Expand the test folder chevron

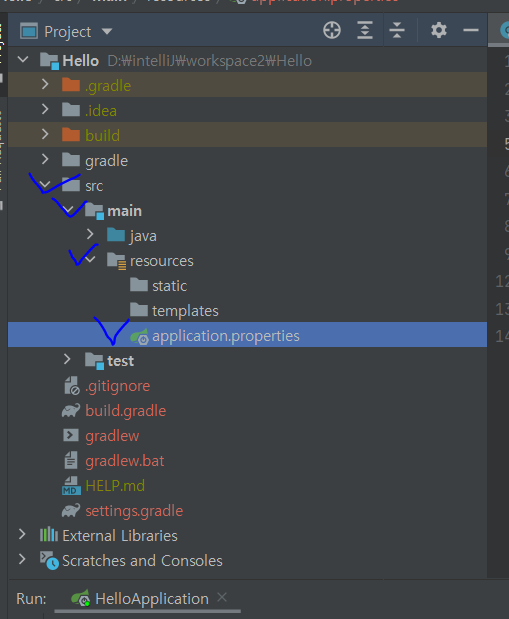click(x=67, y=359)
